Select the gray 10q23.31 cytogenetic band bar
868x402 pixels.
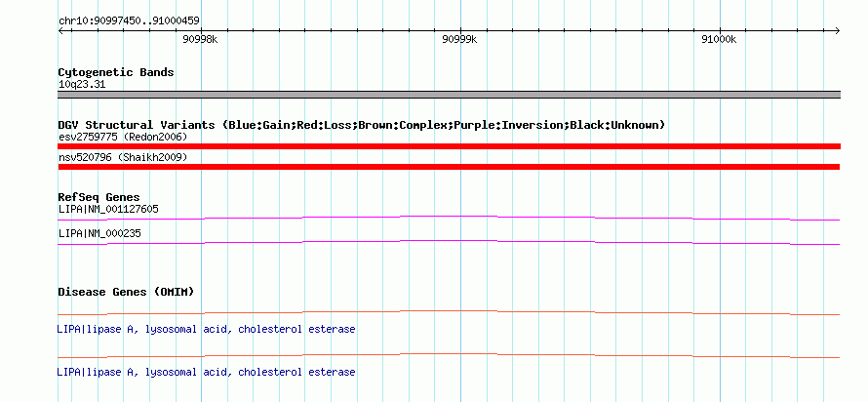click(x=449, y=95)
